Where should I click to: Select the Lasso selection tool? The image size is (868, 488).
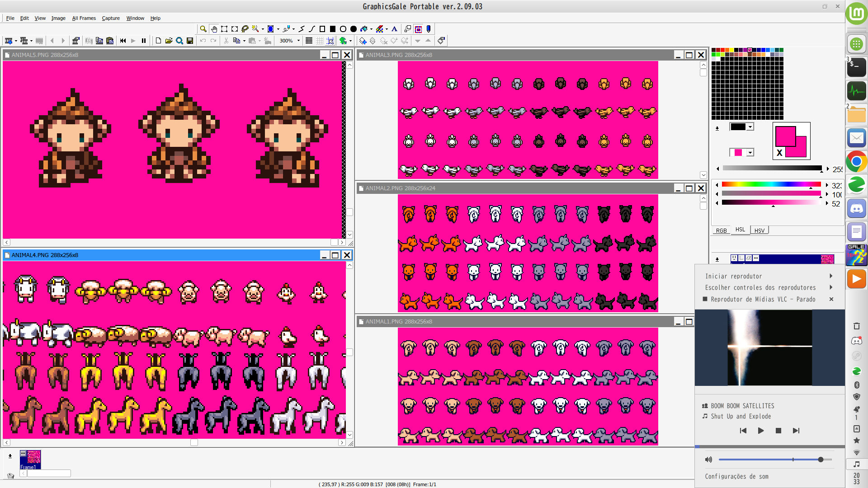[x=245, y=29]
